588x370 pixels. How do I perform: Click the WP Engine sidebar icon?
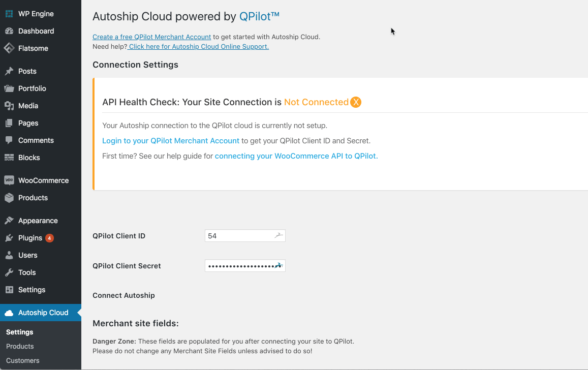(x=9, y=14)
